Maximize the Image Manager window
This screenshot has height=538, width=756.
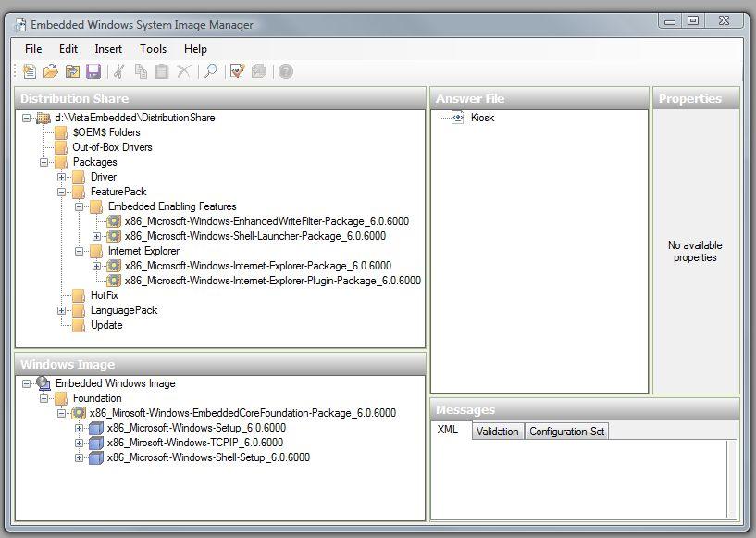pyautogui.click(x=693, y=20)
